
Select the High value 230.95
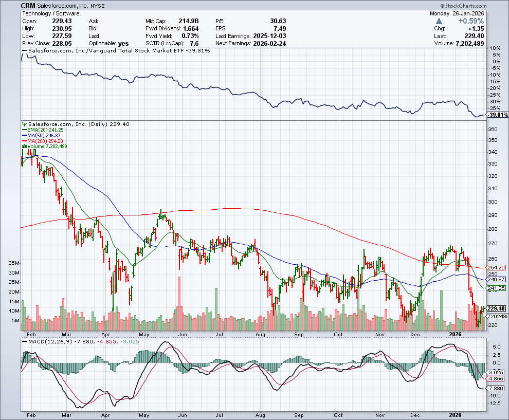pyautogui.click(x=62, y=28)
